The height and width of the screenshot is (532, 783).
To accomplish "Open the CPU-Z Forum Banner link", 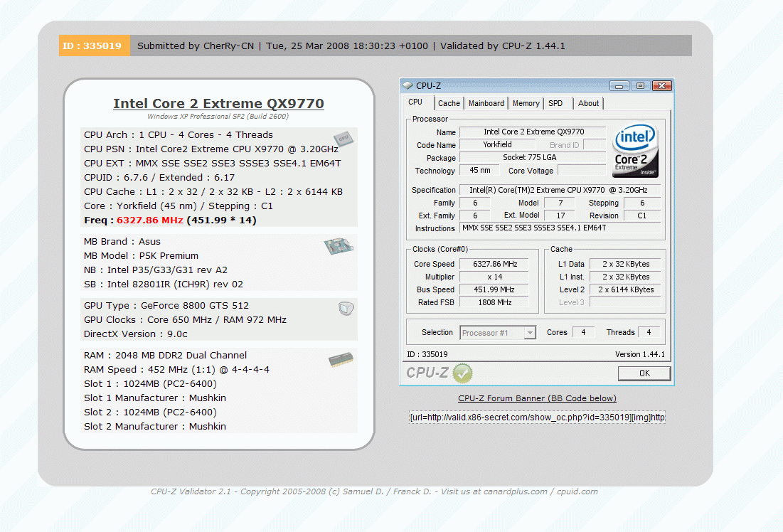I will (x=538, y=398).
